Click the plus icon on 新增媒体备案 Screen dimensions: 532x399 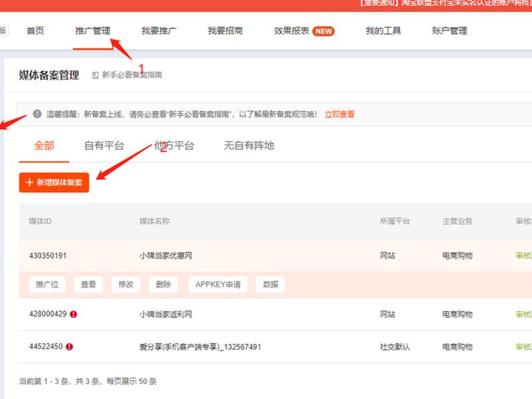coord(29,182)
